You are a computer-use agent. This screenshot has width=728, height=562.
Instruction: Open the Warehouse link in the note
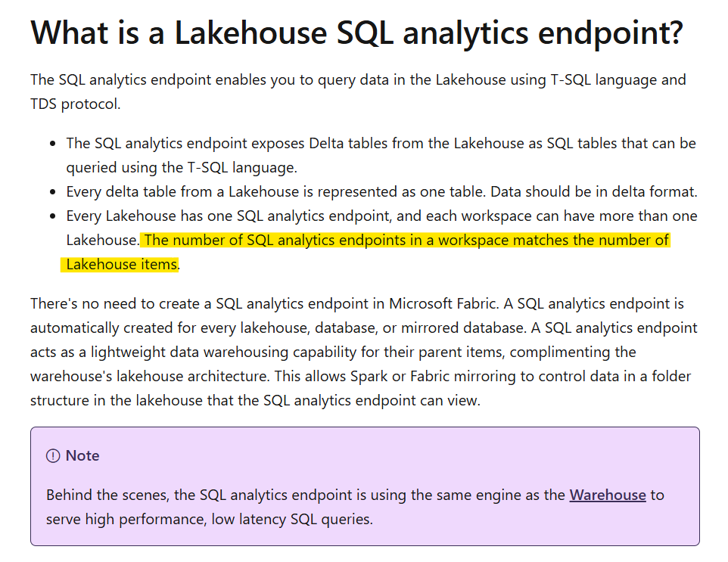(608, 495)
